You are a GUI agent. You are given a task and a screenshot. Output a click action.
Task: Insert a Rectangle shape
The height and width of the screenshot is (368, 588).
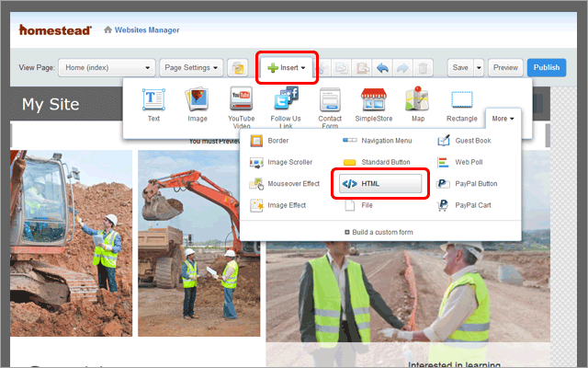pos(461,105)
